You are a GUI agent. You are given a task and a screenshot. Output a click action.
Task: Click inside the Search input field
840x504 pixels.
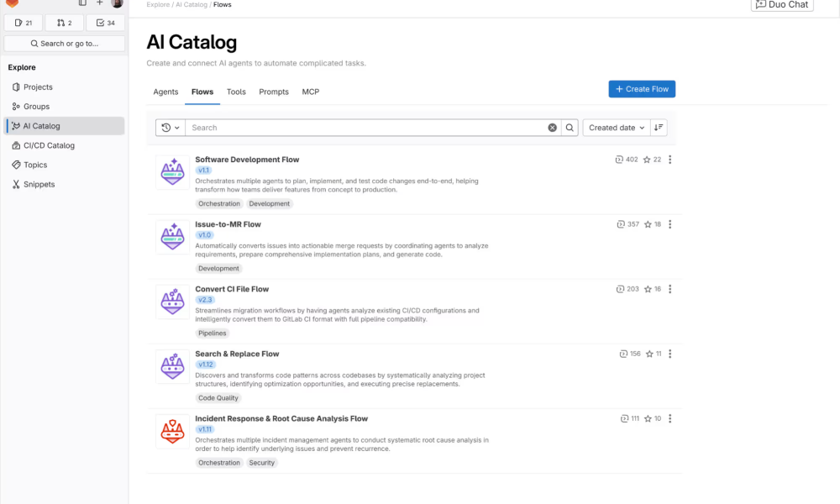coord(353,127)
